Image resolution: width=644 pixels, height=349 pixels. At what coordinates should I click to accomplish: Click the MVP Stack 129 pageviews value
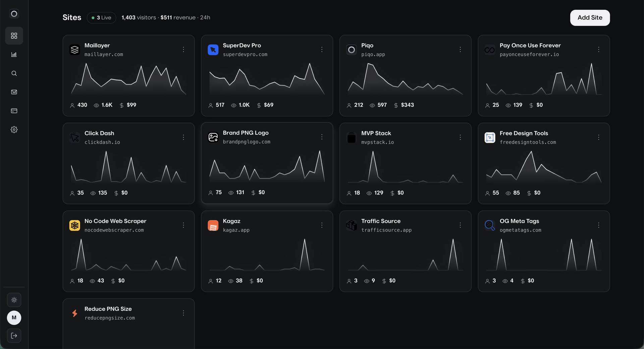tap(379, 193)
